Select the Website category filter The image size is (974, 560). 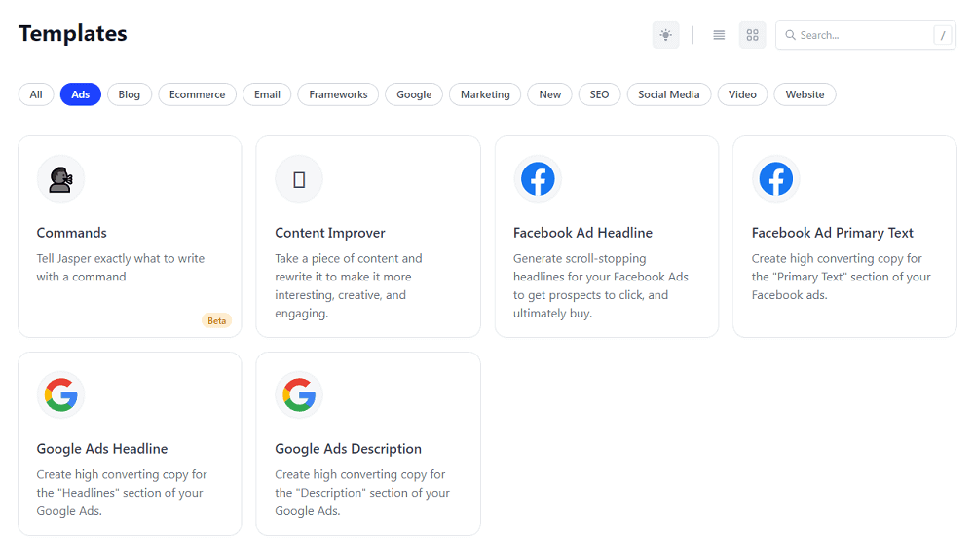(x=805, y=94)
